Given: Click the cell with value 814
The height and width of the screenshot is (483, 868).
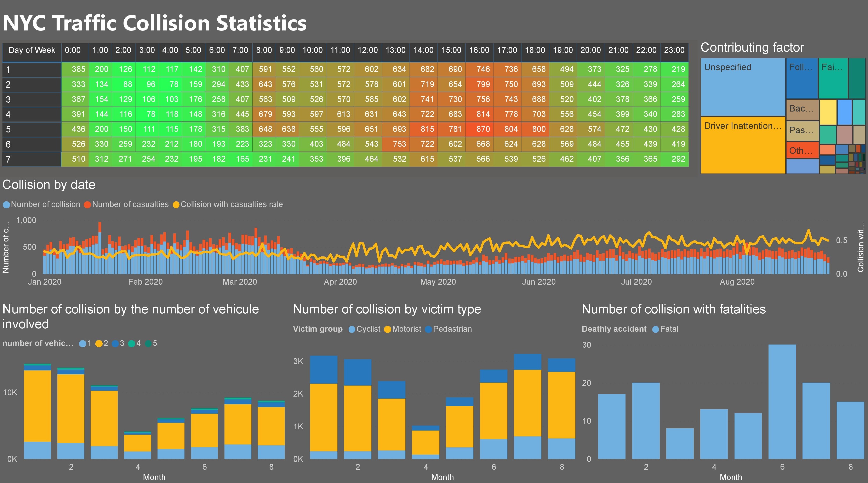Looking at the screenshot, I should pyautogui.click(x=479, y=114).
